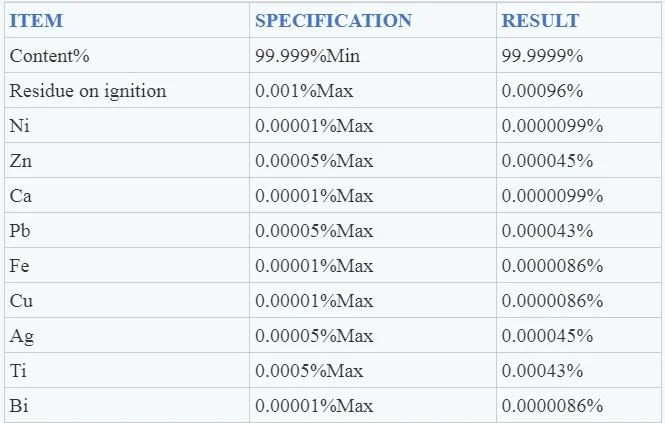Click the 0.0005%Max specification for Ti

tap(309, 371)
